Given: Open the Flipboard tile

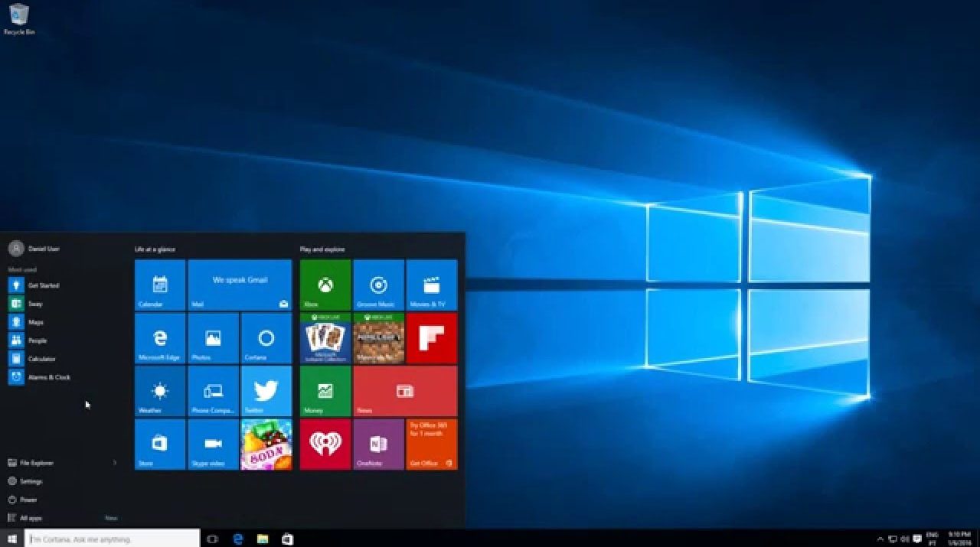Looking at the screenshot, I should [x=431, y=338].
